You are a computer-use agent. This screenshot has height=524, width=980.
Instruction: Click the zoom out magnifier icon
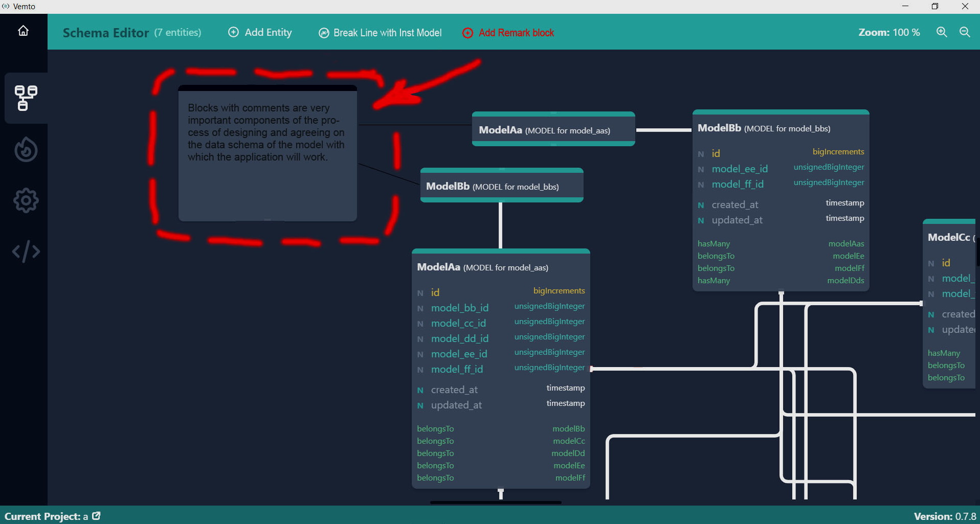pos(965,32)
